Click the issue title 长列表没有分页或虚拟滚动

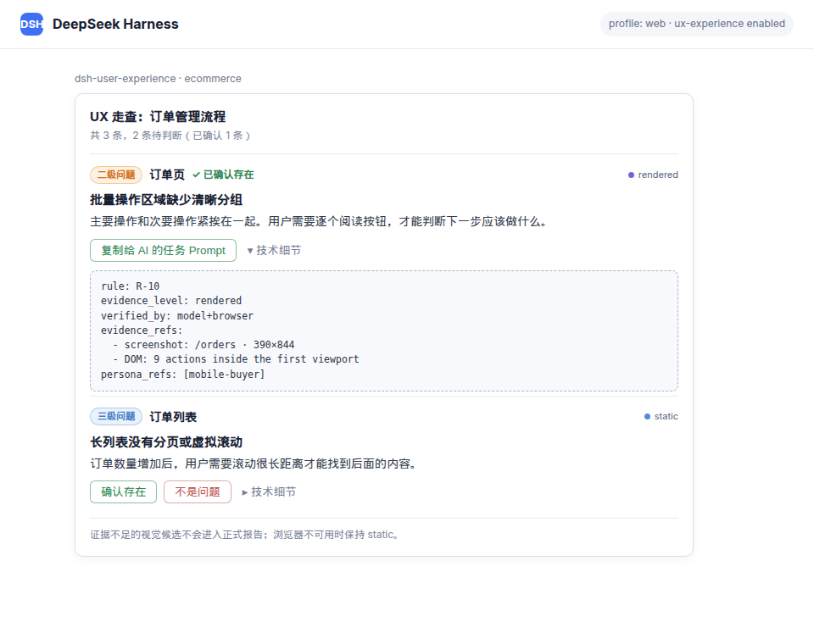(x=166, y=442)
